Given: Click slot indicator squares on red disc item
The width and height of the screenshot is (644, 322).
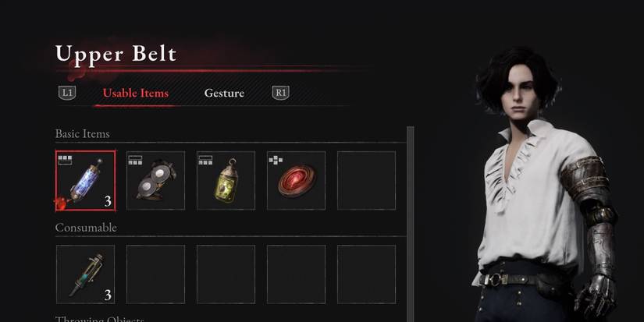Looking at the screenshot, I should [276, 160].
